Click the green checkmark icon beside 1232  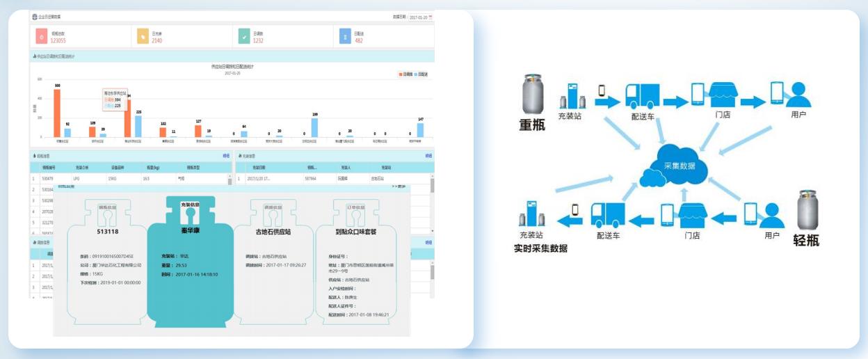click(x=243, y=36)
